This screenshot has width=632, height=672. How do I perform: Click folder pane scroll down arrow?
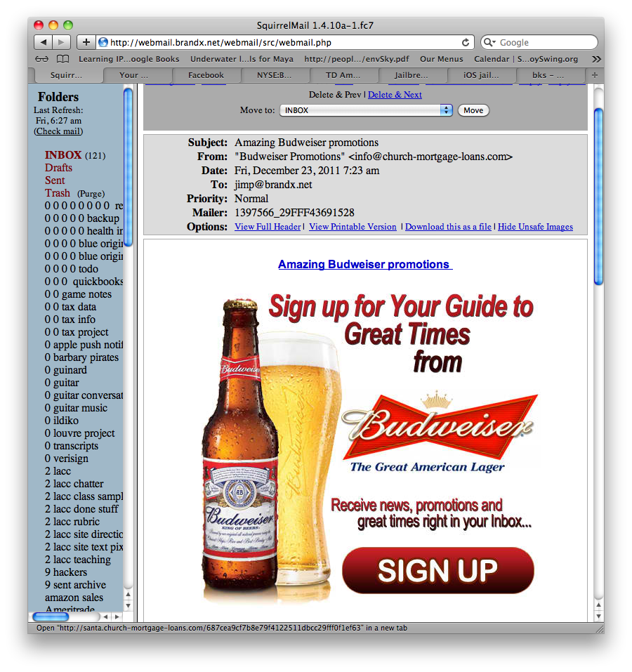[128, 606]
